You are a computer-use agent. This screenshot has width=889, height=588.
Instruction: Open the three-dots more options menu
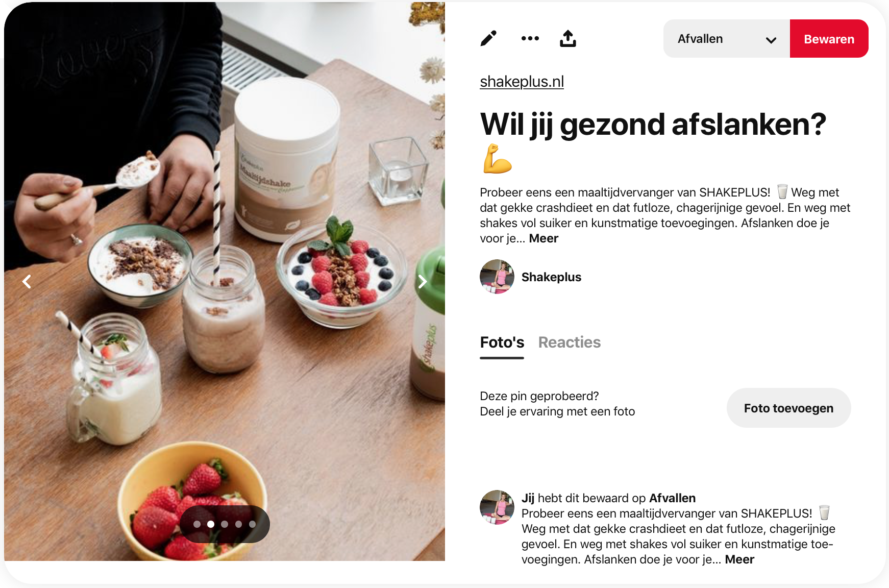[x=530, y=38]
